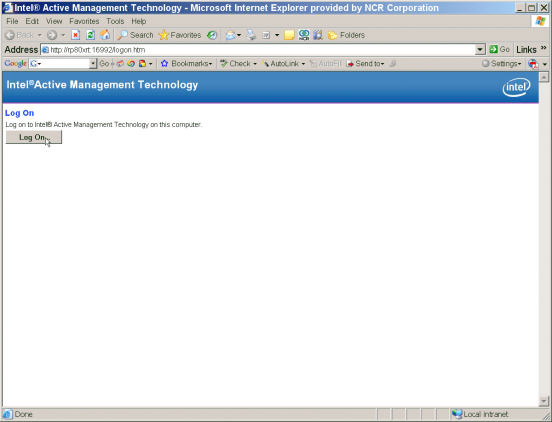Click the 'Done' status bar text
Image resolution: width=552 pixels, height=422 pixels.
click(x=24, y=414)
